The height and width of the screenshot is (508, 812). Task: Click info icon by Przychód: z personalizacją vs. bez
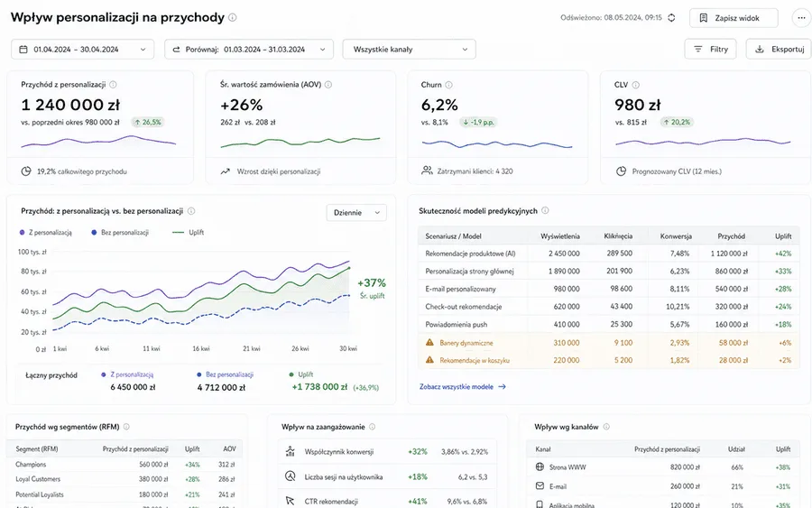[x=191, y=211]
